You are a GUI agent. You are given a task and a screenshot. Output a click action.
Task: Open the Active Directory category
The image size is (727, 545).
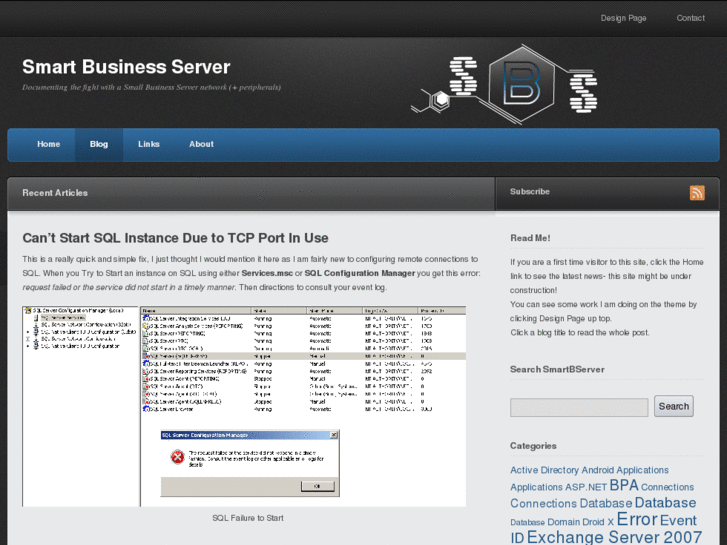(x=544, y=470)
